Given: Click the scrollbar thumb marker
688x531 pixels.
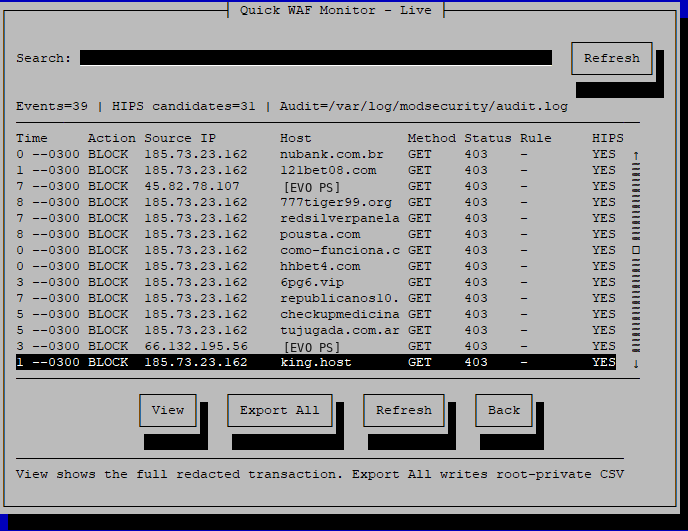Looking at the screenshot, I should click(636, 250).
